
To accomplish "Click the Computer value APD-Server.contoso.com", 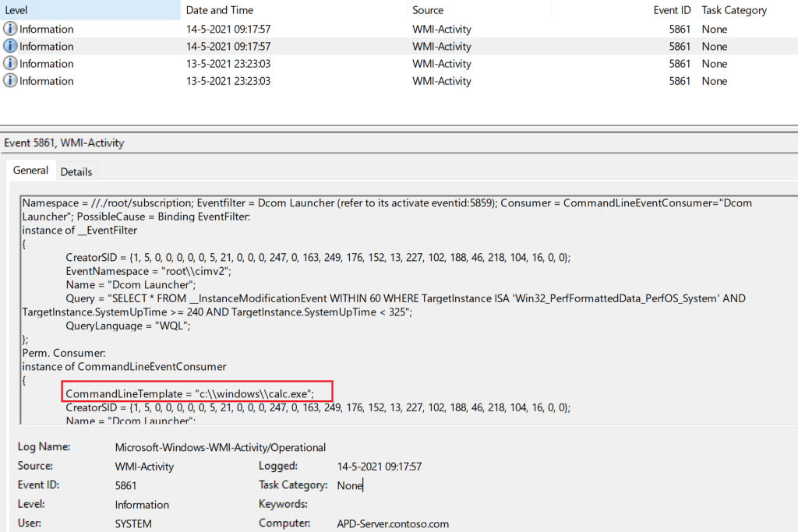I will pos(393,523).
